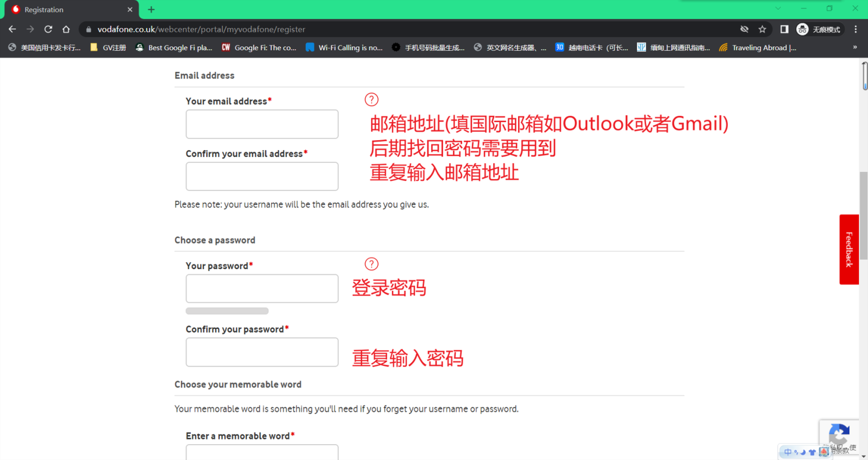Click the browser back navigation arrow
The height and width of the screenshot is (460, 868).
pos(12,29)
